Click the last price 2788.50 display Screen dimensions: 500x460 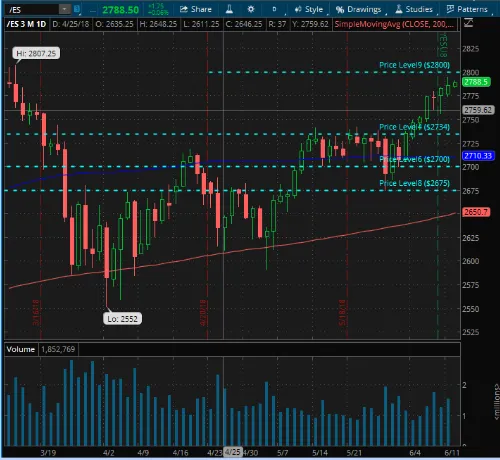[x=120, y=10]
